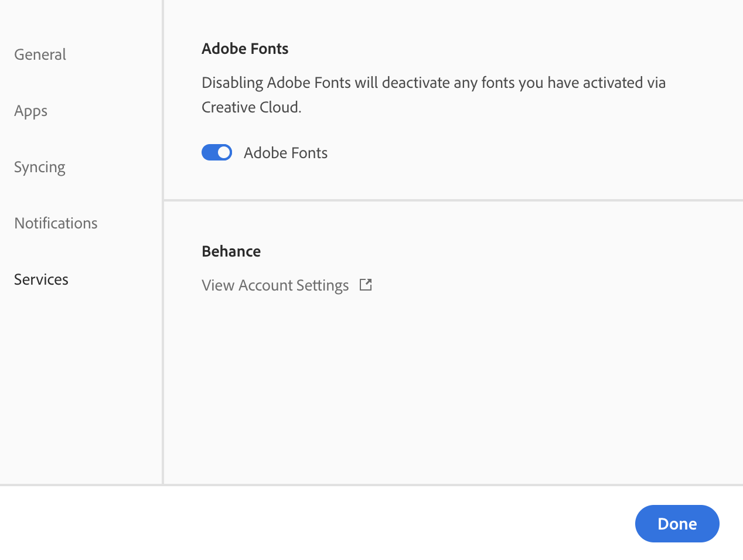Click the external link icon beside View Account Settings
Screen dimensions: 743x560
(x=366, y=285)
